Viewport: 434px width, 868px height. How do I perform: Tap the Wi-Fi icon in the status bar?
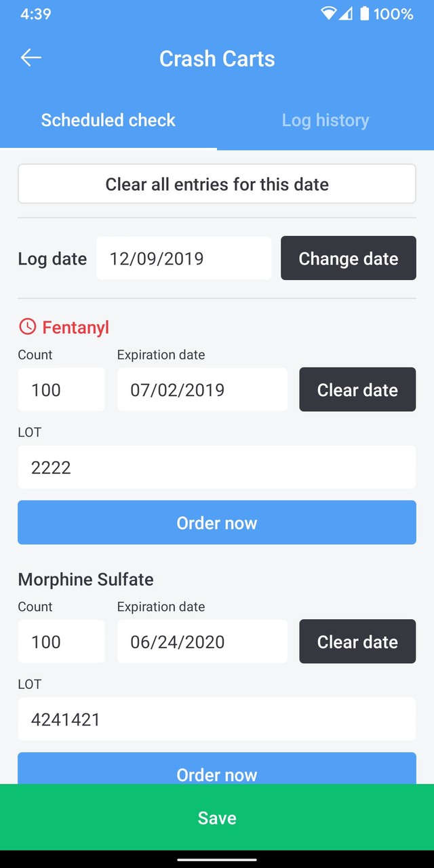(329, 14)
